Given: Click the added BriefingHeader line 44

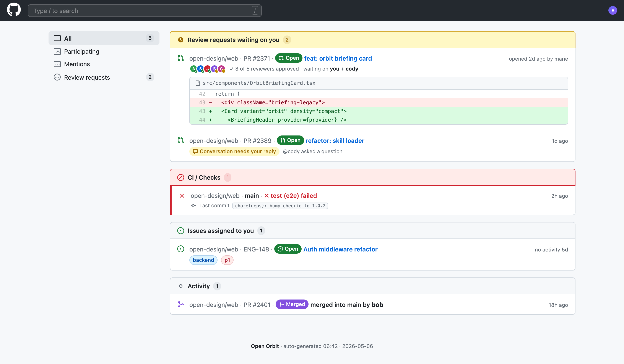Looking at the screenshot, I should click(x=379, y=120).
